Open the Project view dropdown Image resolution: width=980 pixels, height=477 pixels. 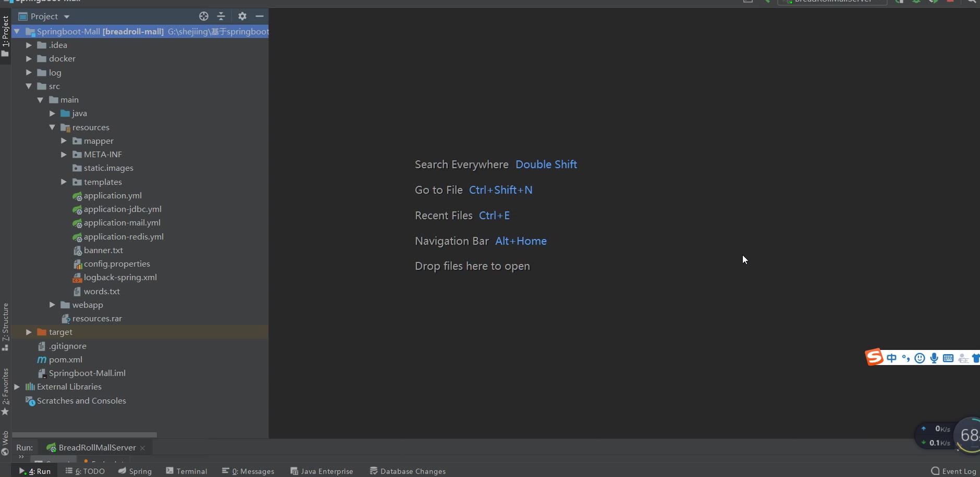tap(67, 17)
